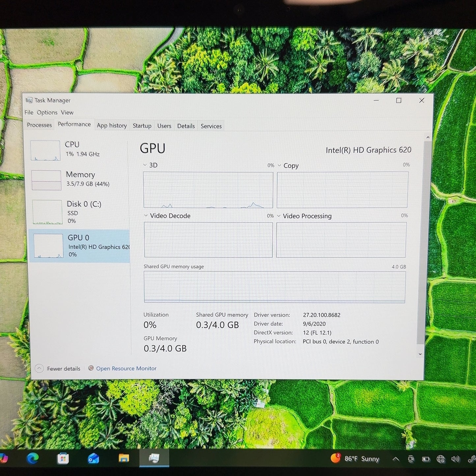
Task: Maximize the Task Manager window
Action: 399,100
